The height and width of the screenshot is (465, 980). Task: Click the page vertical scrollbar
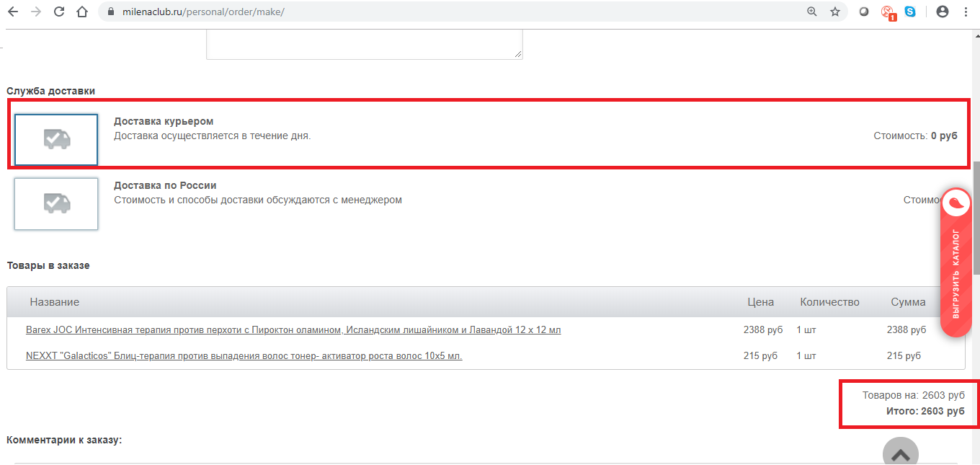tap(976, 218)
